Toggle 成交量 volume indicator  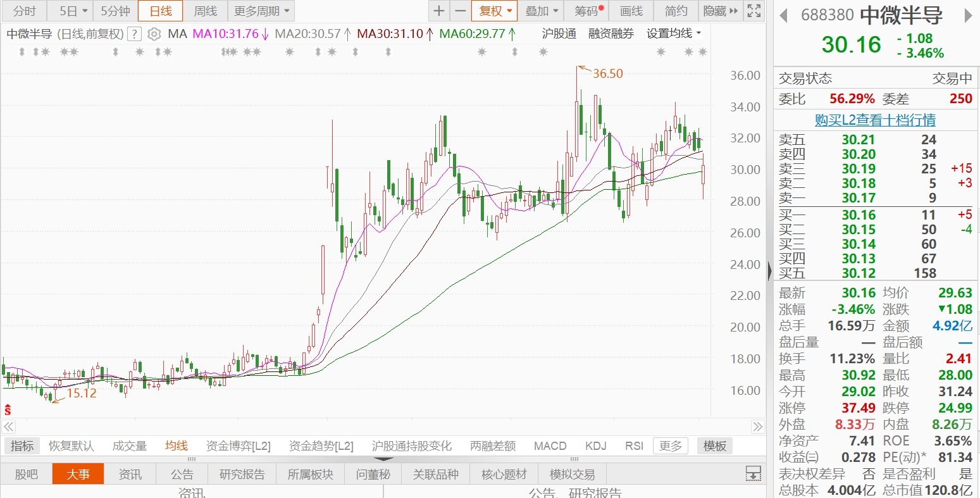[129, 446]
